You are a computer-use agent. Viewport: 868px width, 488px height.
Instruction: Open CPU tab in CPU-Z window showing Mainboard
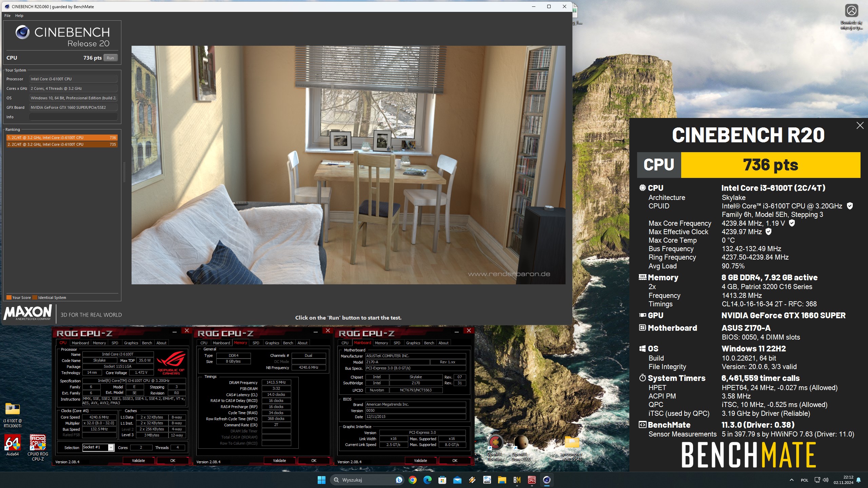pos(345,343)
